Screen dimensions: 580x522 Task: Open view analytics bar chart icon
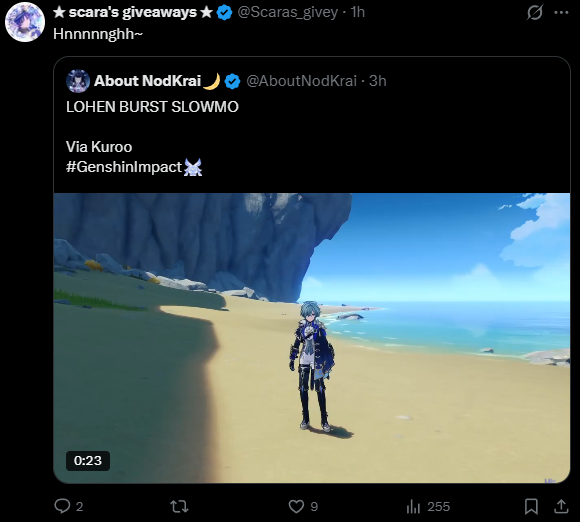(x=413, y=506)
